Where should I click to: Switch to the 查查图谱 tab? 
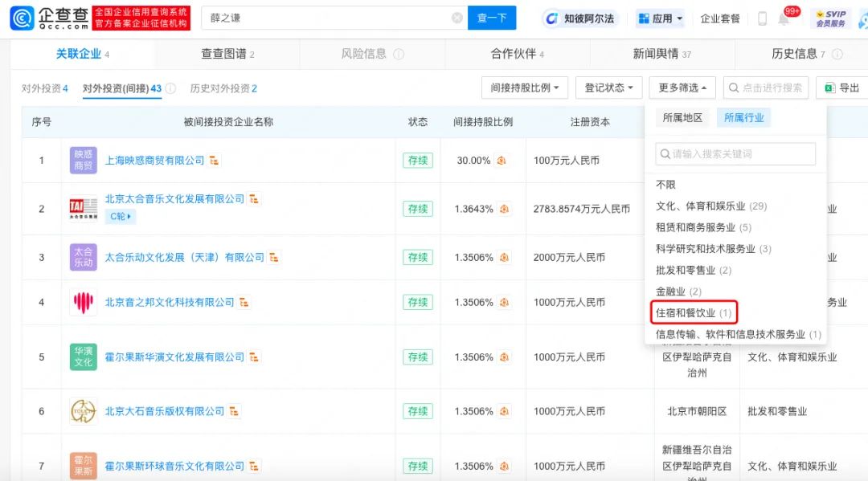[227, 54]
